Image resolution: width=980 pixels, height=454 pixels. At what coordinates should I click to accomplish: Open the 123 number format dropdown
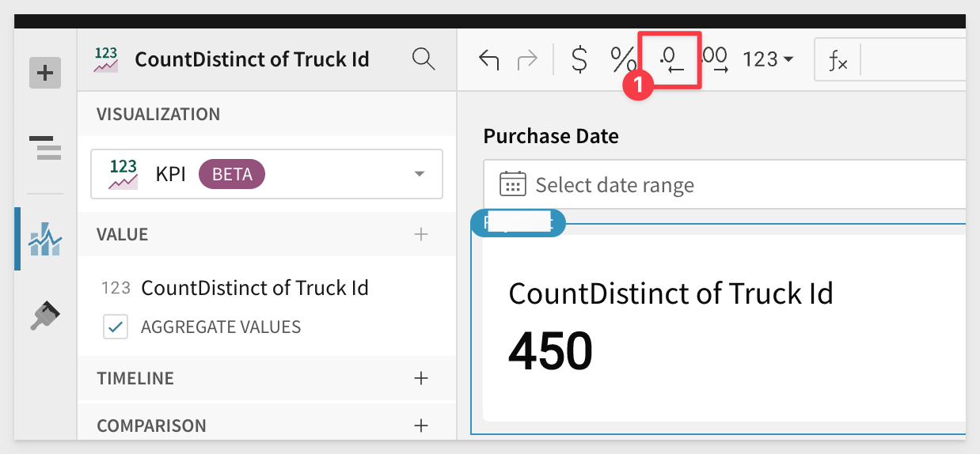pyautogui.click(x=767, y=59)
